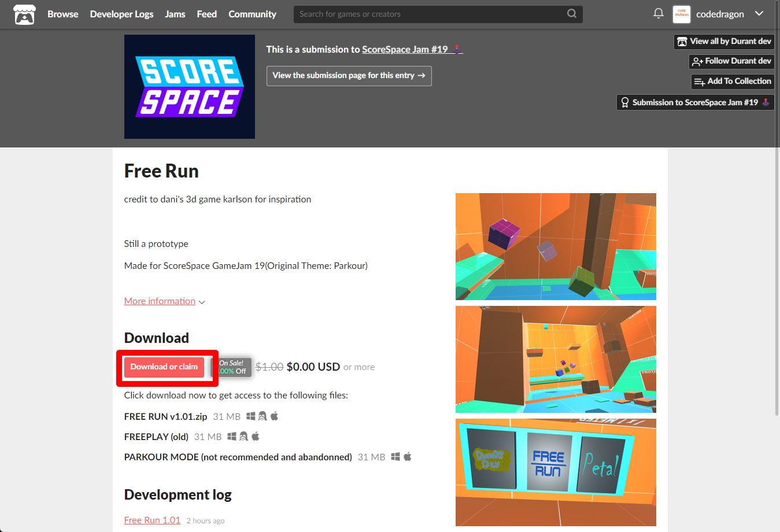This screenshot has width=780, height=532.
Task: Open the Free Run 1.01 devlog link
Action: click(152, 520)
